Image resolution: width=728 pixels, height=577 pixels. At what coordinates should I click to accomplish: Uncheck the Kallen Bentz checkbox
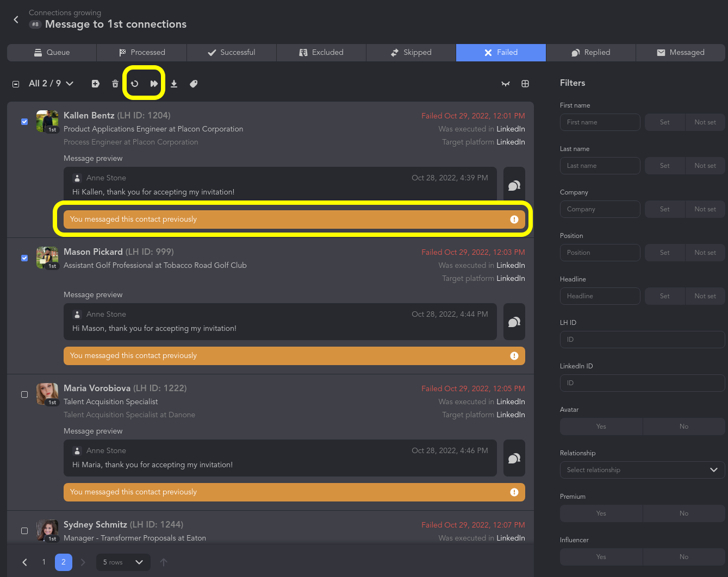(24, 122)
